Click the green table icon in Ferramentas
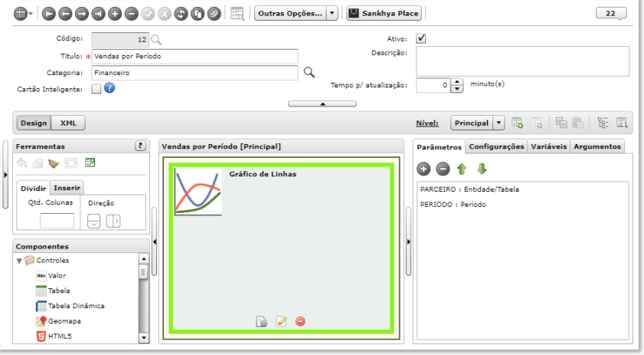The image size is (644, 355). [x=90, y=163]
